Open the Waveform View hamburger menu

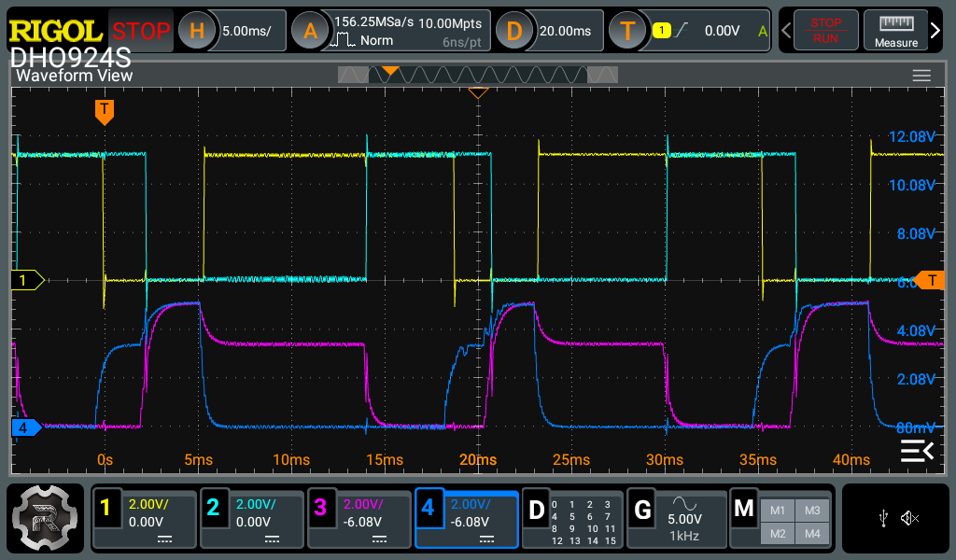[921, 76]
